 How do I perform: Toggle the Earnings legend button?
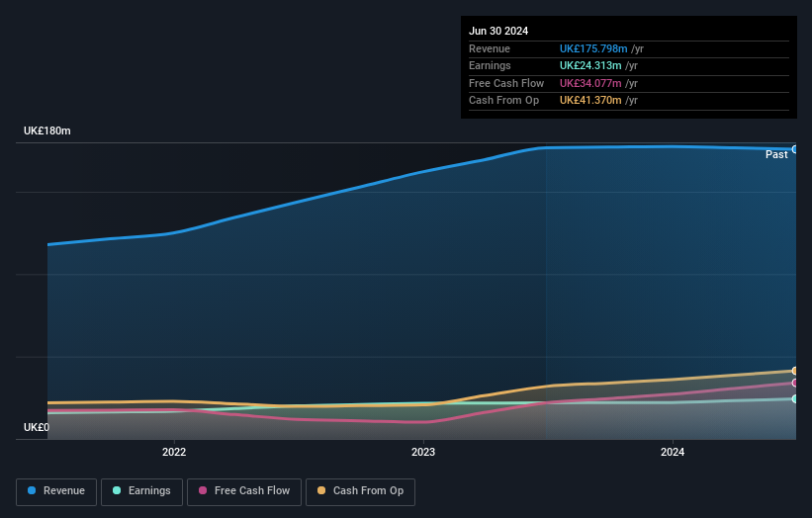coord(141,491)
